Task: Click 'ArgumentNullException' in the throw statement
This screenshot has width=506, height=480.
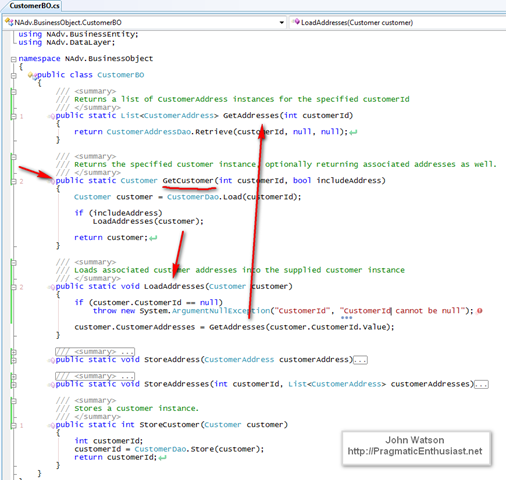Action: 221,311
